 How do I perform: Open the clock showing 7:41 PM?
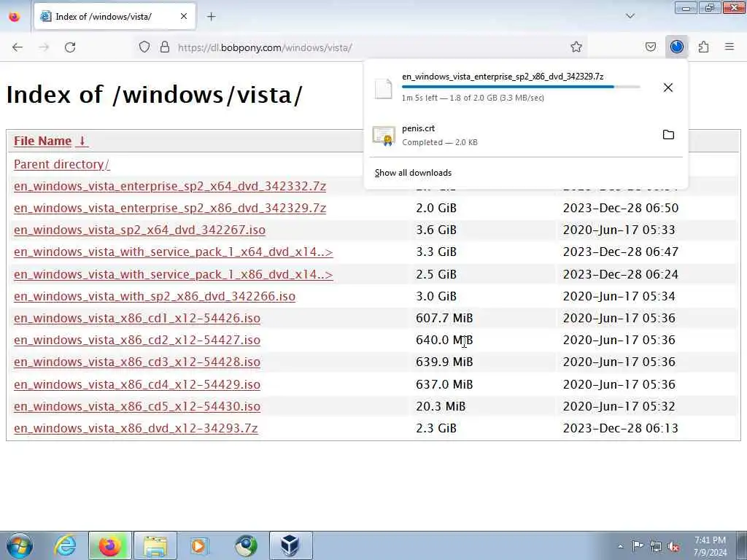click(x=710, y=546)
